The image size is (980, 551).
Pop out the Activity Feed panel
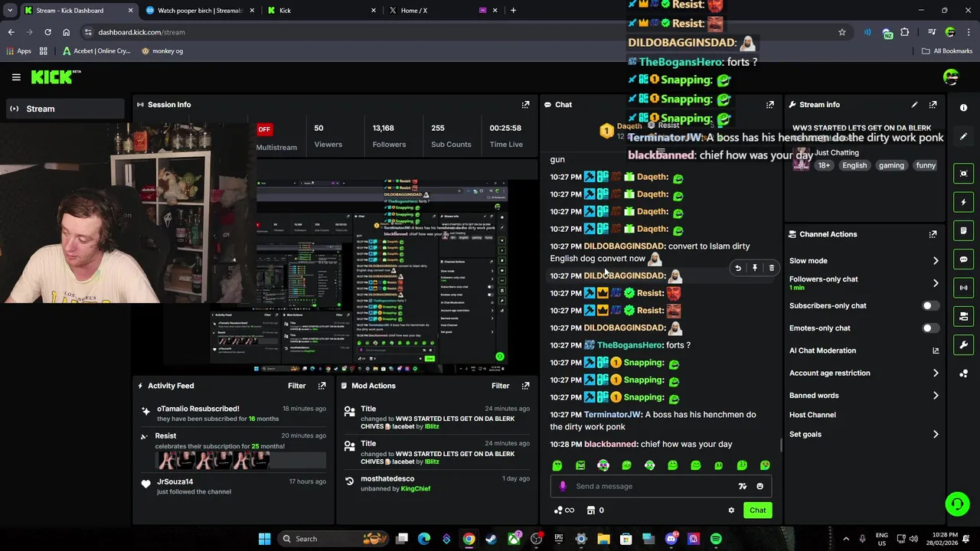click(x=322, y=386)
